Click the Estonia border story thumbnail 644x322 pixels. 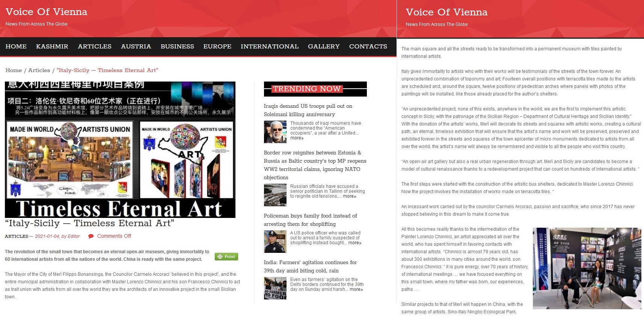(x=275, y=195)
